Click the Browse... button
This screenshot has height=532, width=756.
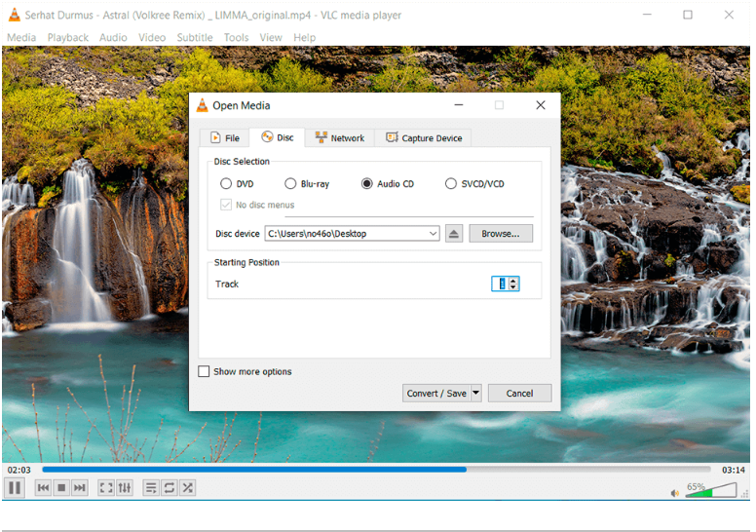click(501, 234)
